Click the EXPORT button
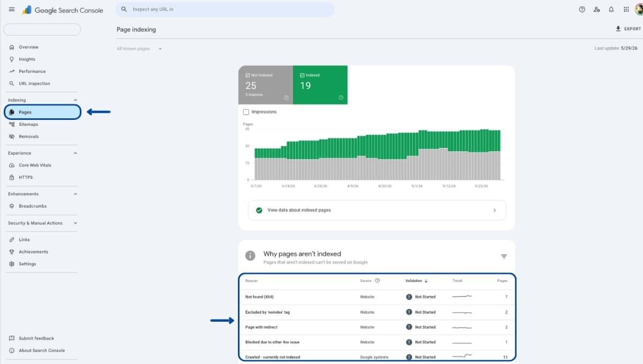 click(628, 29)
